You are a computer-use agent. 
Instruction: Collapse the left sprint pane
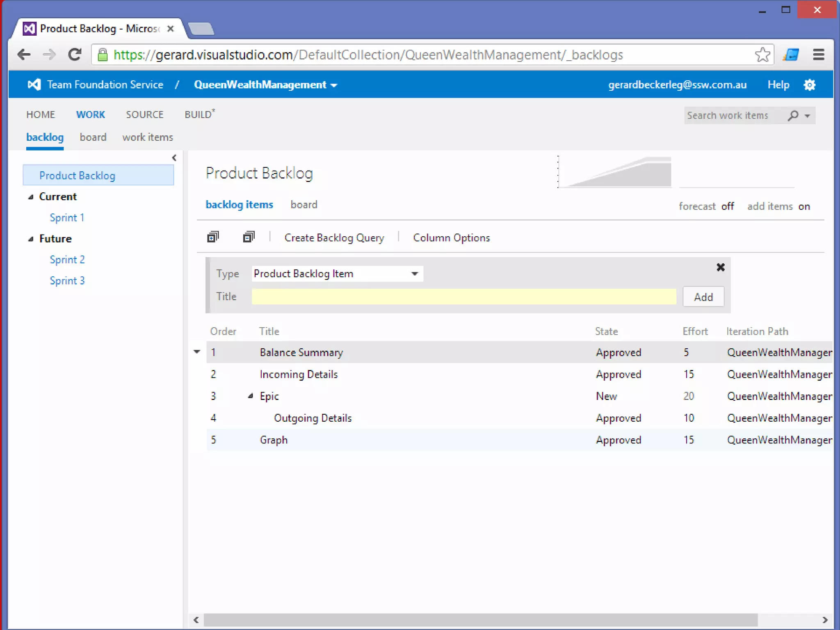174,158
